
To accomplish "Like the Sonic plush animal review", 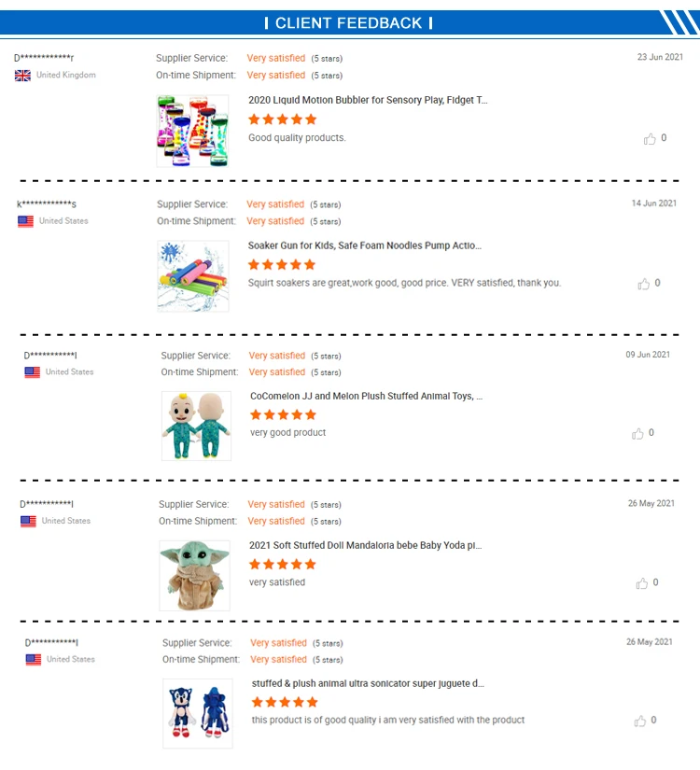I will coord(640,721).
